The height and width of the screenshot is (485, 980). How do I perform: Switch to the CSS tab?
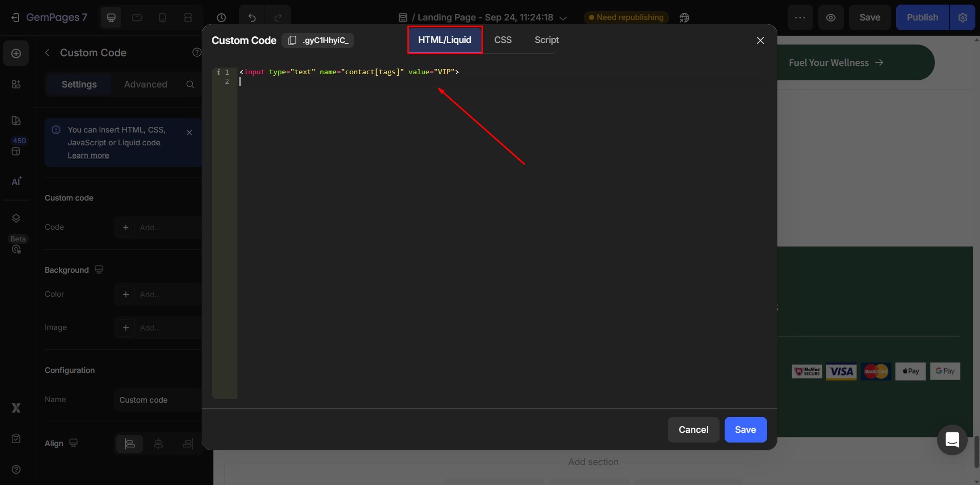503,40
